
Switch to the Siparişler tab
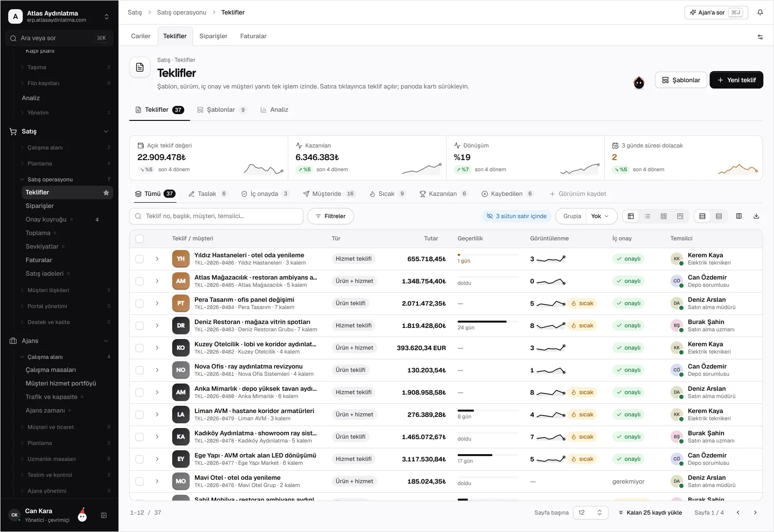(213, 36)
